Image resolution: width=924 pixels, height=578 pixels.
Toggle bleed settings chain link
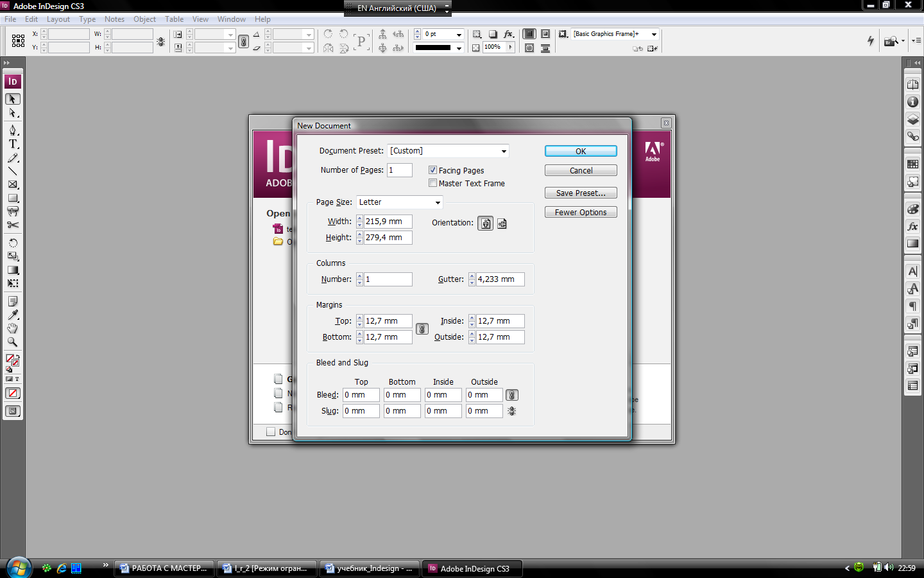tap(511, 395)
